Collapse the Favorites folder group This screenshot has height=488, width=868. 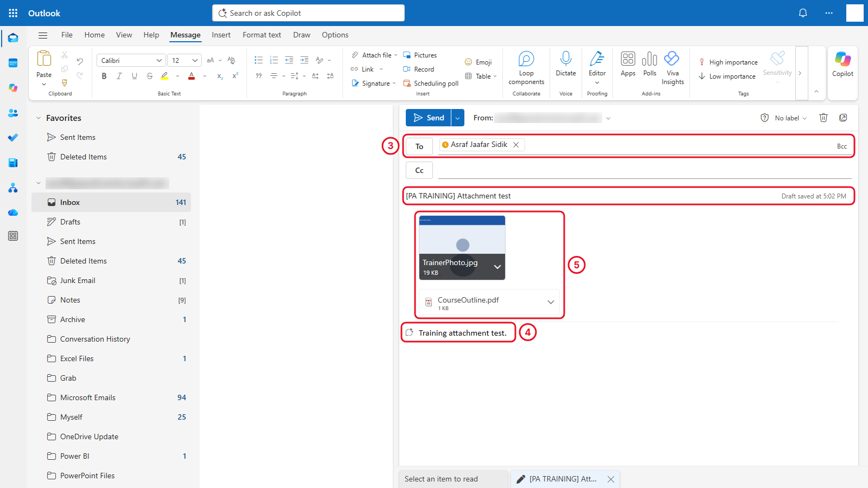coord(39,118)
